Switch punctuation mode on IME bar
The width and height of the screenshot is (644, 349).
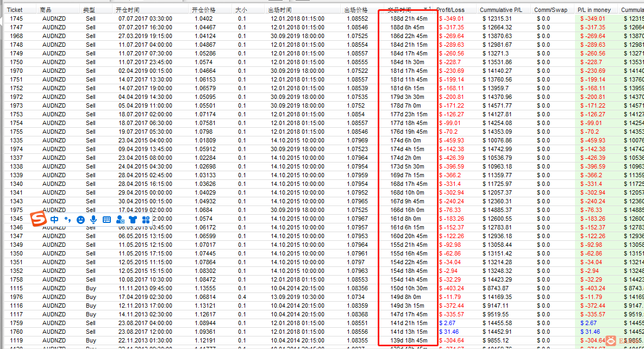(x=67, y=220)
